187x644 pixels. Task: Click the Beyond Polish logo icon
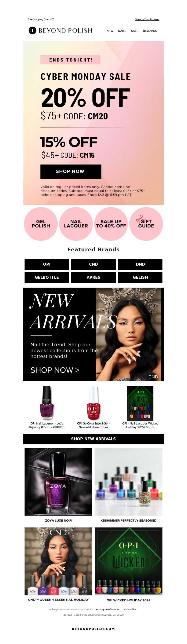point(32,30)
